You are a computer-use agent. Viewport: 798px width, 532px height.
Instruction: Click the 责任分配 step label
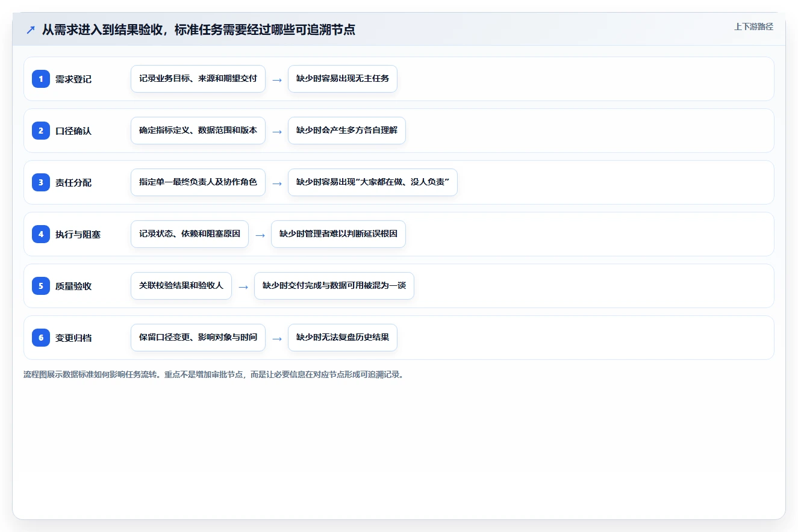pyautogui.click(x=73, y=183)
